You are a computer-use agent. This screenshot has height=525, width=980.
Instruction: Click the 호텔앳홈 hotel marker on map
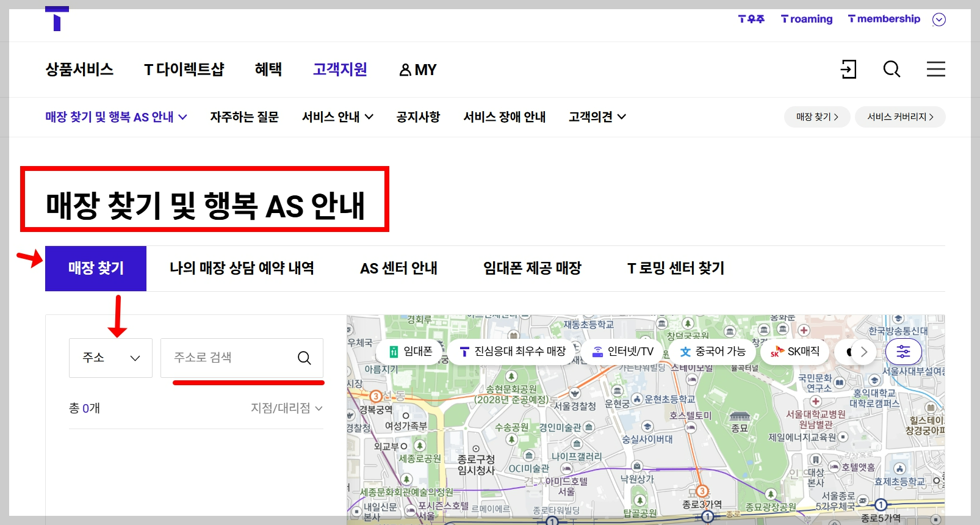[834, 467]
